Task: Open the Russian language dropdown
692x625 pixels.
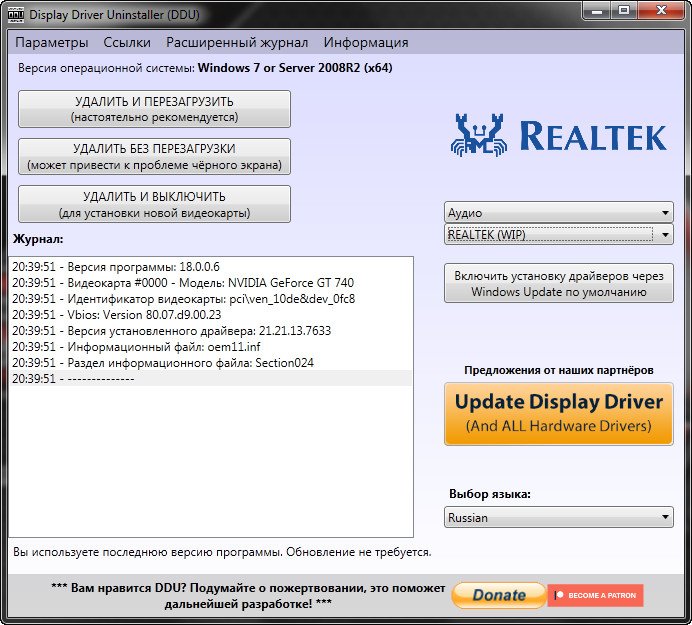Action: pyautogui.click(x=558, y=517)
